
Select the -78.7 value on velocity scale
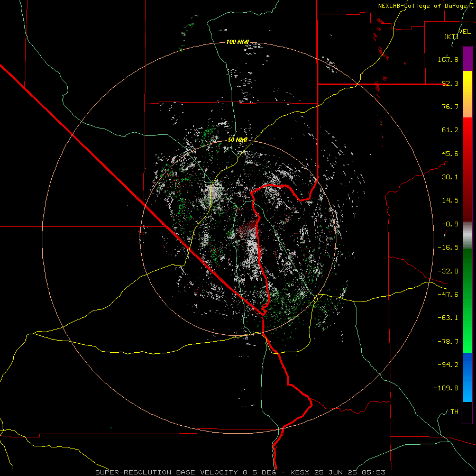[448, 342]
